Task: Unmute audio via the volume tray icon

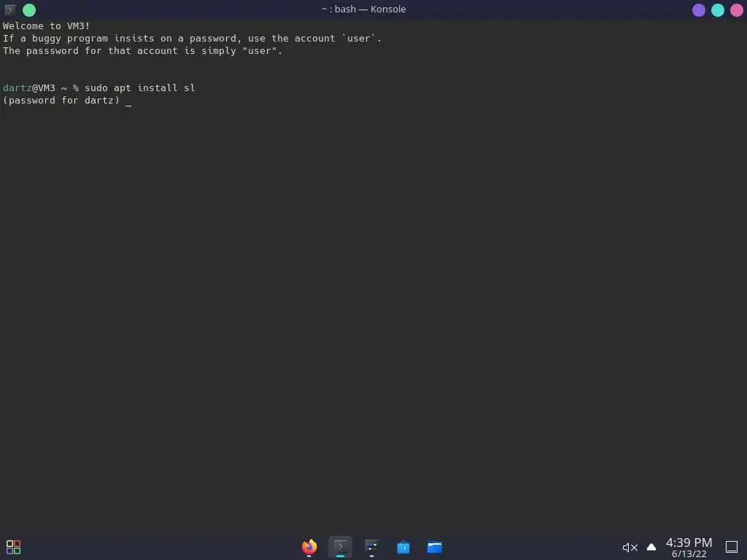Action: coord(630,548)
